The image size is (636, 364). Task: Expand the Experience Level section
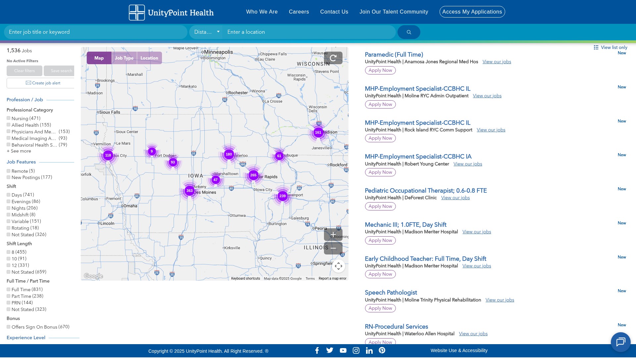tap(26, 338)
